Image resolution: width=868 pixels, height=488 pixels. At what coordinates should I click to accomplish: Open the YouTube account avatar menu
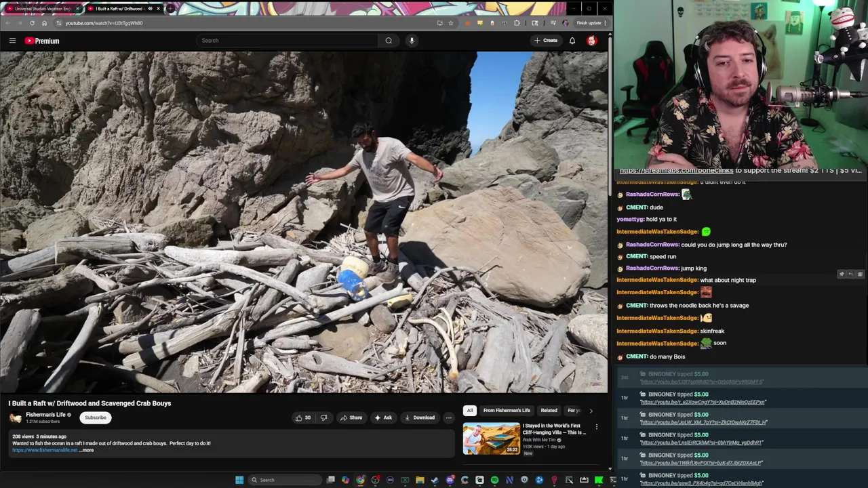(x=591, y=41)
